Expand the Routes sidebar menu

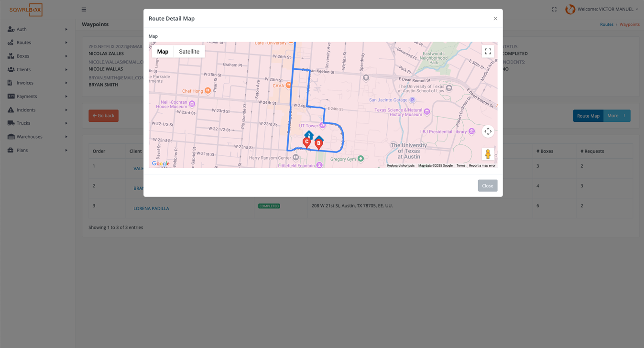[37, 43]
